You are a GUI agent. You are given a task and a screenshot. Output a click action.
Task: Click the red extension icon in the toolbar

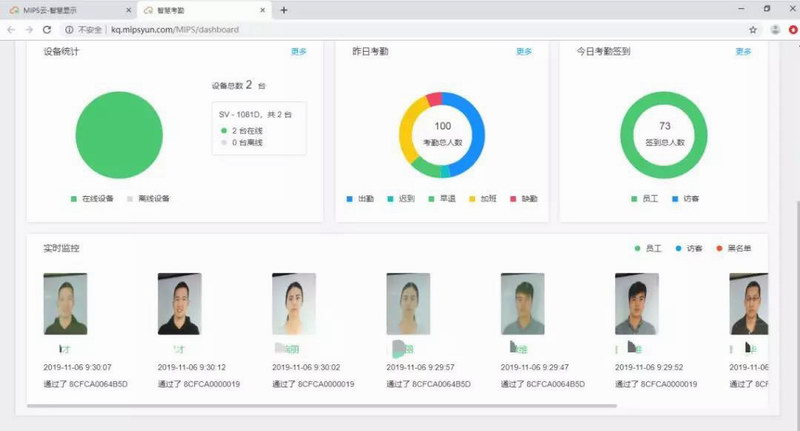coord(792,30)
